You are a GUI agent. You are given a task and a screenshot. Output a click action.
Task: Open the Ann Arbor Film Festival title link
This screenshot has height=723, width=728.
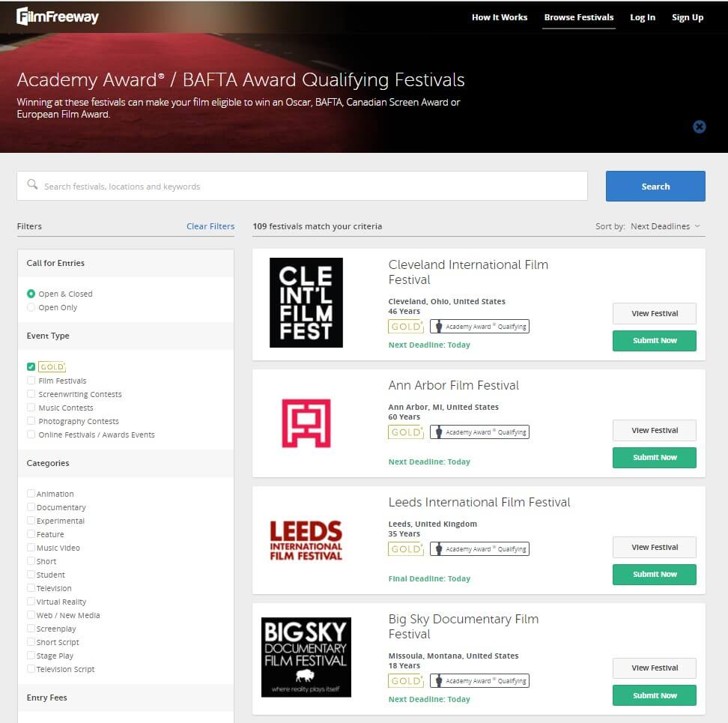click(x=454, y=385)
